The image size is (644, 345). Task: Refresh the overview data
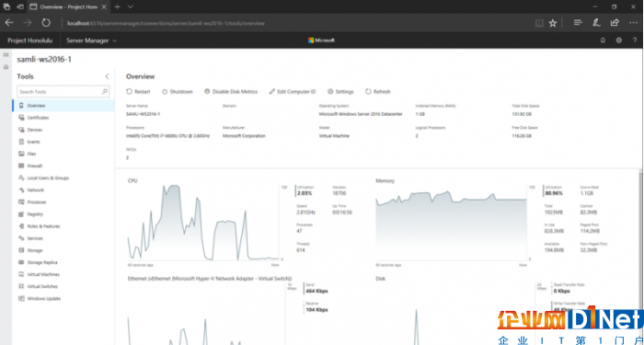click(x=378, y=92)
